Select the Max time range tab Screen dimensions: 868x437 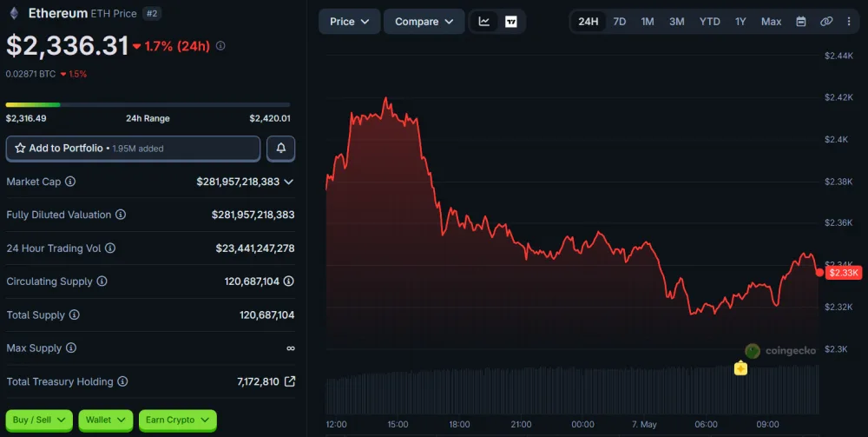[x=771, y=22]
